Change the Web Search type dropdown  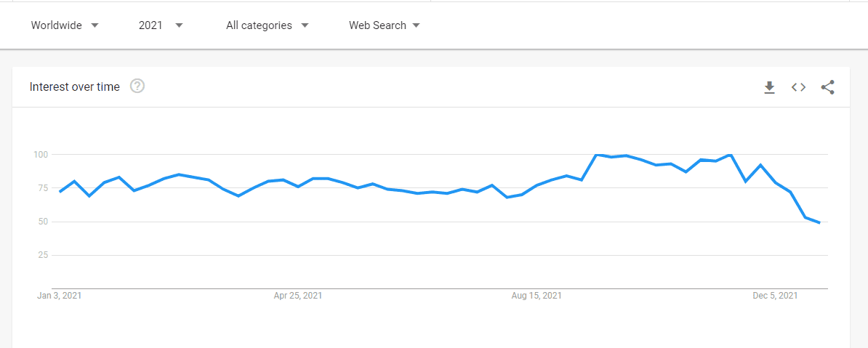pos(385,25)
